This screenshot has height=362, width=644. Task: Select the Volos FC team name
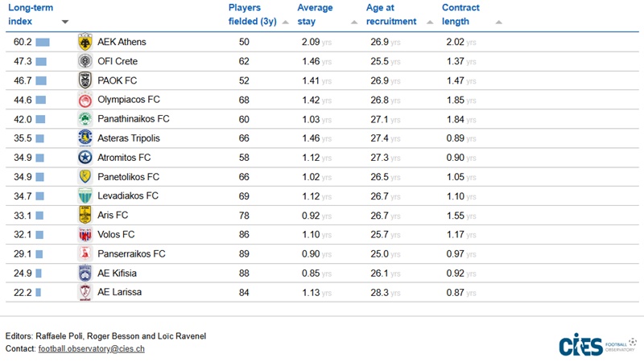pos(116,234)
